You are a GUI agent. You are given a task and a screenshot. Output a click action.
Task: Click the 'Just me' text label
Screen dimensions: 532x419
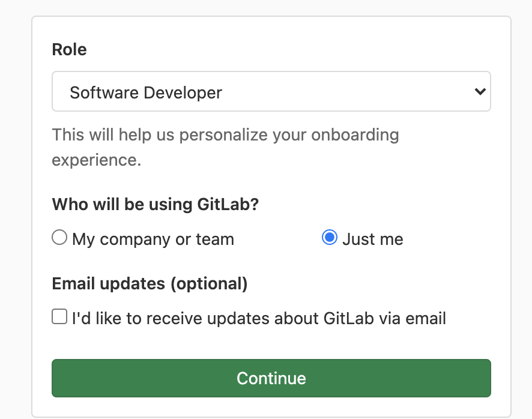(x=373, y=238)
